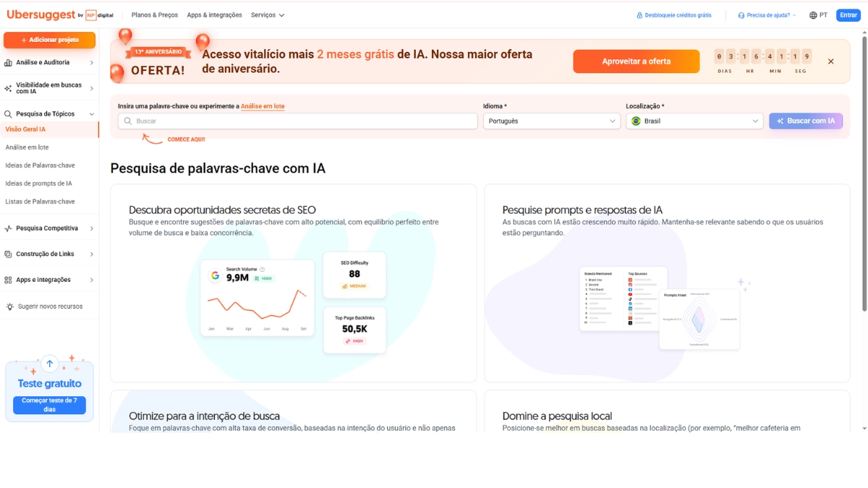
Task: Open Planos & Preços menu
Action: 156,15
